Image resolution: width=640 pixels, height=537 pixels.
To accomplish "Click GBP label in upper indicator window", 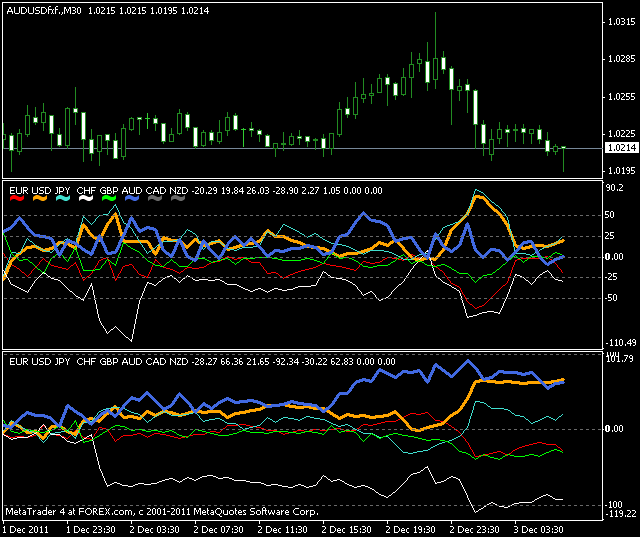I will [x=109, y=191].
